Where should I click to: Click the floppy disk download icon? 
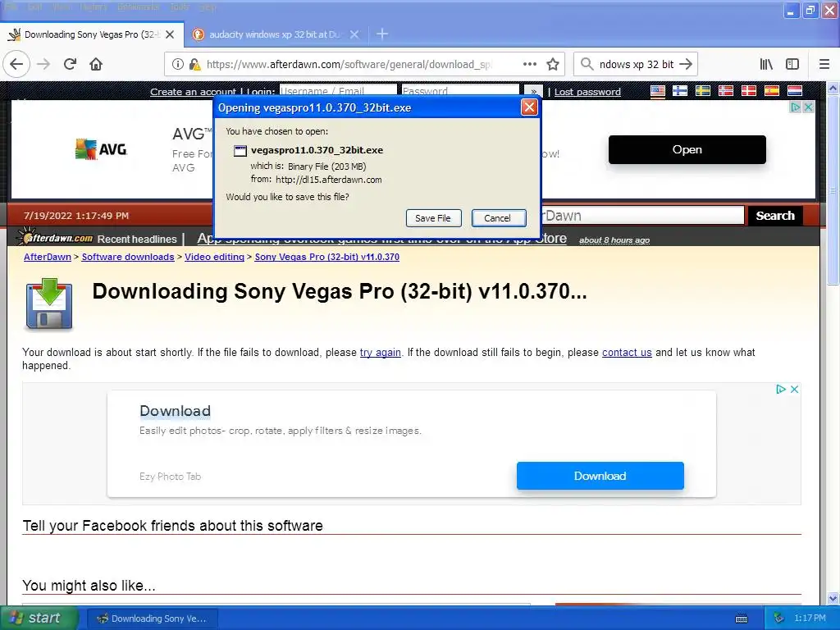tap(48, 304)
